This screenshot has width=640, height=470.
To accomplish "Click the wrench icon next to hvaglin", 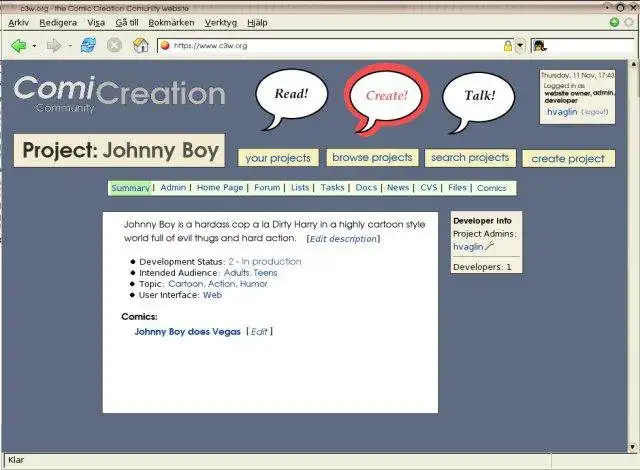I will click(490, 246).
